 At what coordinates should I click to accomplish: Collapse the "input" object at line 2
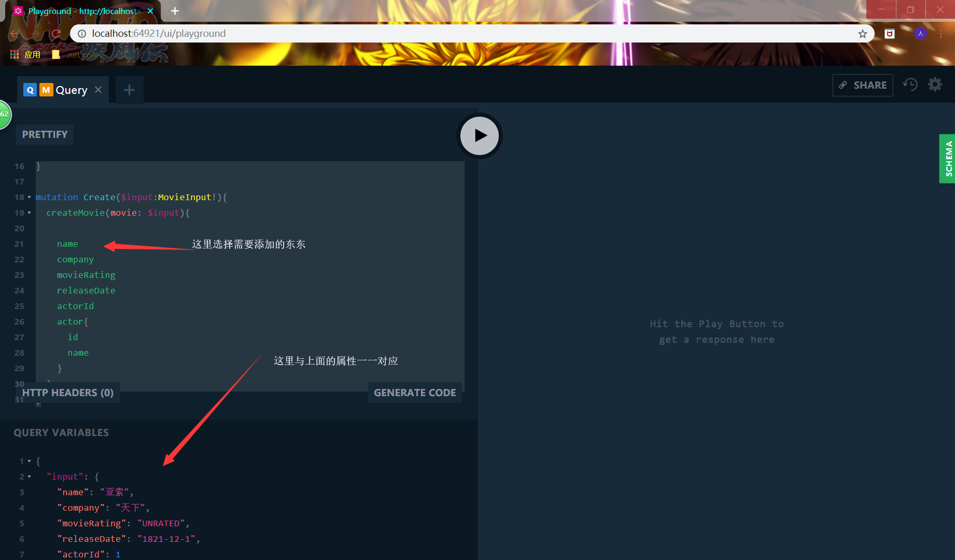[29, 477]
